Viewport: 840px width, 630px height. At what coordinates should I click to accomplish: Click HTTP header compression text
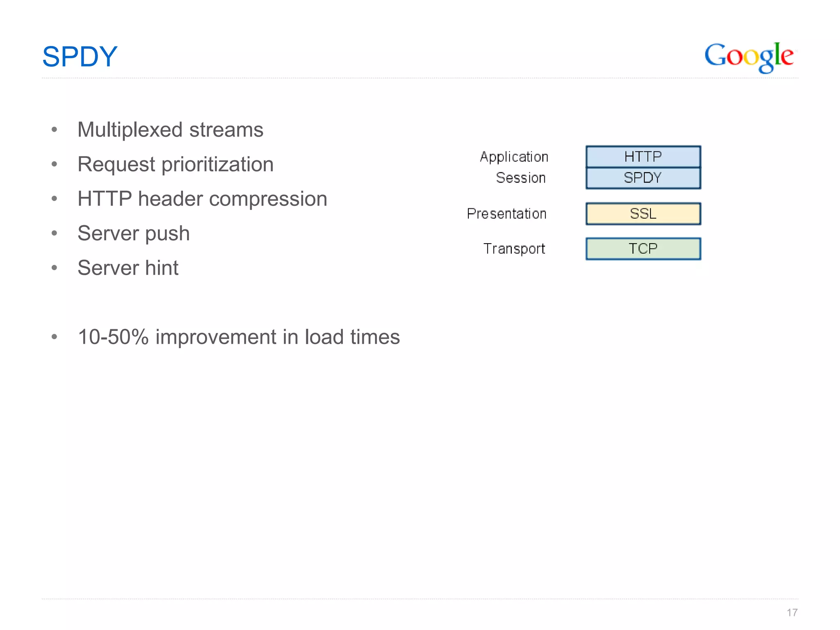[x=202, y=199]
